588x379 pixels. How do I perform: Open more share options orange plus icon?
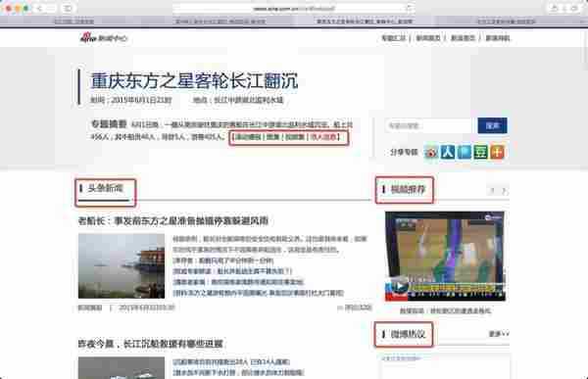click(x=497, y=152)
